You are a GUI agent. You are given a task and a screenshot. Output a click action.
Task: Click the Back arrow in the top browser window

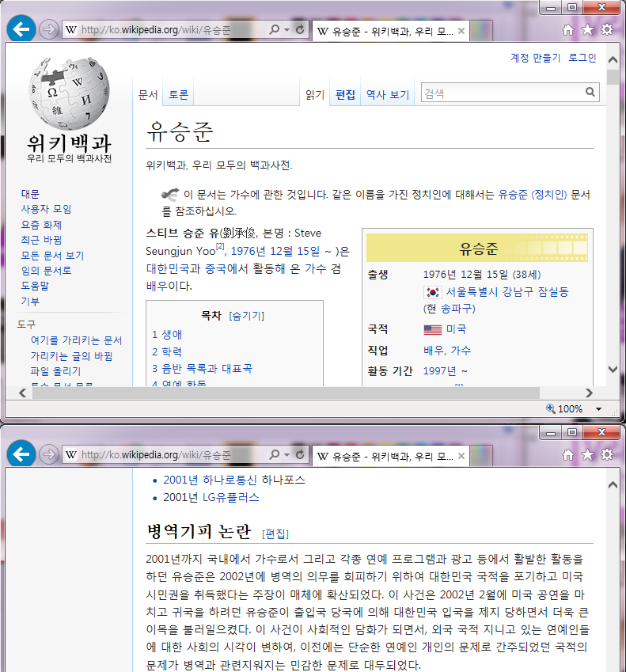tap(21, 29)
